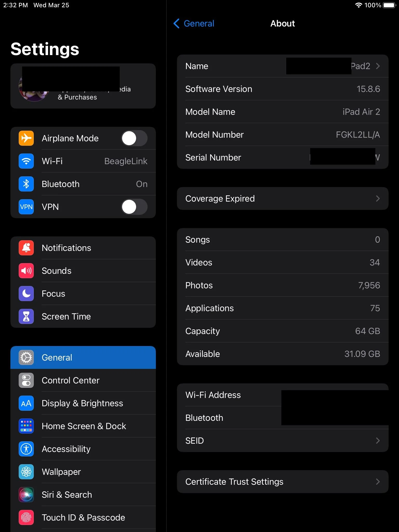Viewport: 399px width, 532px height.
Task: Tap Model Number value FGKL2LL/A
Action: (358, 135)
